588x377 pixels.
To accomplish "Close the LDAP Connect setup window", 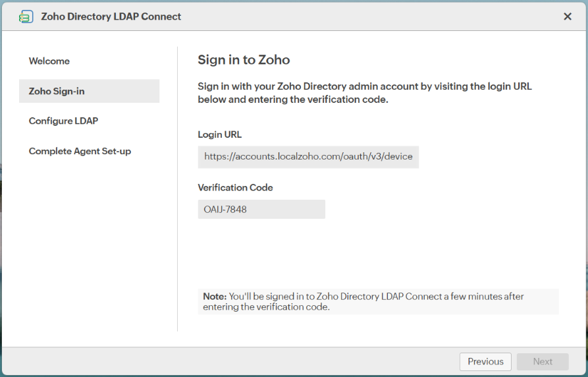I will [568, 16].
